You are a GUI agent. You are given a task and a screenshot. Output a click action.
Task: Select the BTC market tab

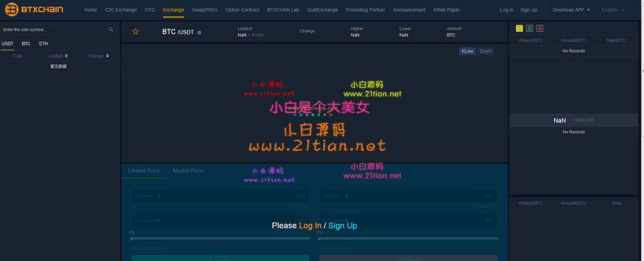click(26, 44)
